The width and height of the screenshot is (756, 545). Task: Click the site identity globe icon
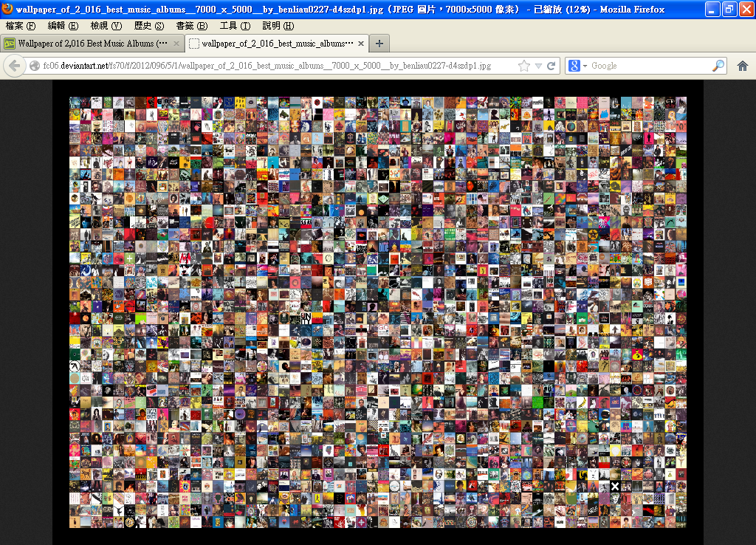tap(35, 66)
